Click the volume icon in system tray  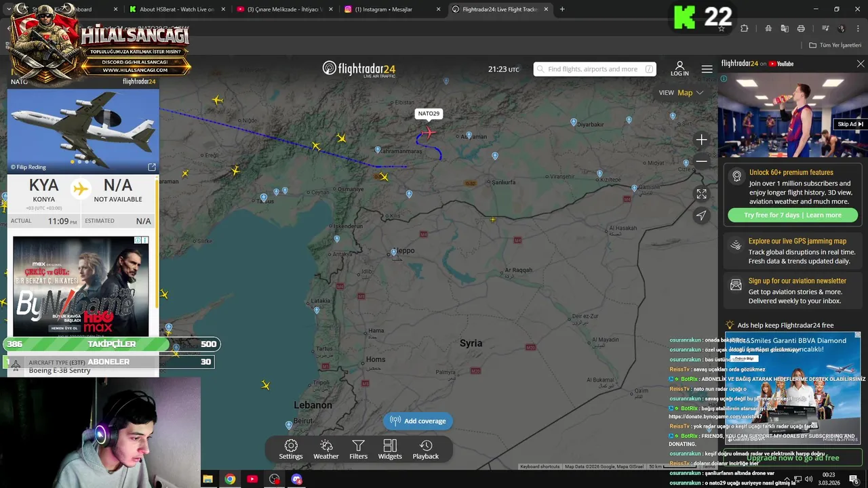click(x=808, y=479)
